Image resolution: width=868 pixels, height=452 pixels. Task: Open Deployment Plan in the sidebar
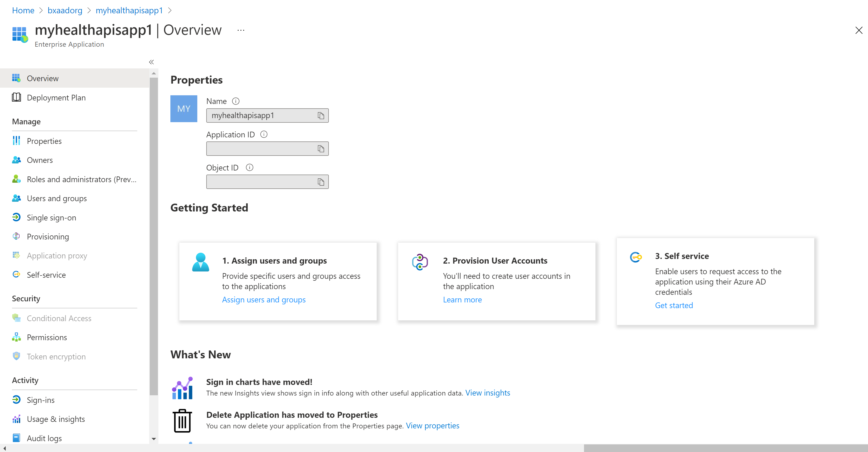(x=74, y=98)
